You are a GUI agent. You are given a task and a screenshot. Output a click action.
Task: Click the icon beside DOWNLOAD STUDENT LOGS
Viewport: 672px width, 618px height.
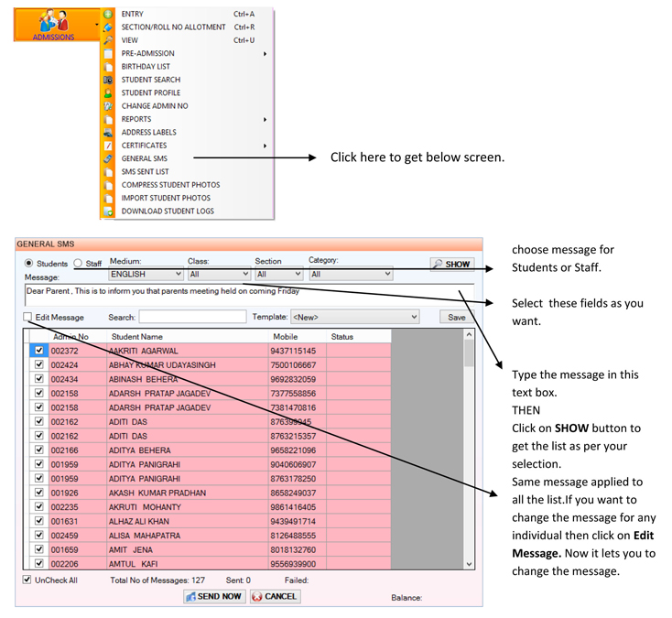point(108,211)
